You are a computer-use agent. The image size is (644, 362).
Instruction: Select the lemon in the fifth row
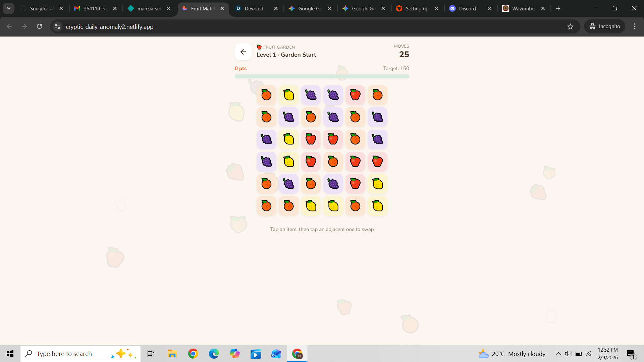pyautogui.click(x=377, y=184)
